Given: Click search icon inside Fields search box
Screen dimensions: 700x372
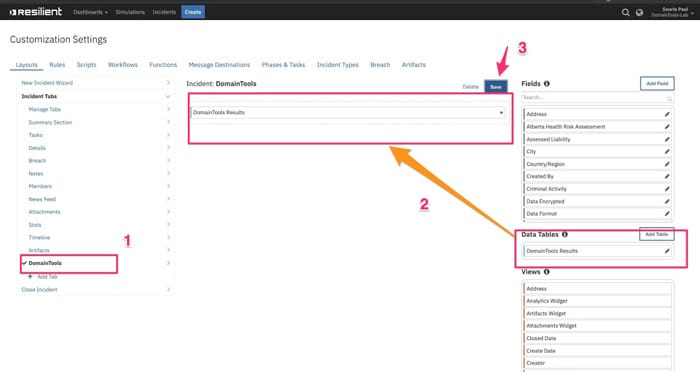Looking at the screenshot, I should coord(669,98).
